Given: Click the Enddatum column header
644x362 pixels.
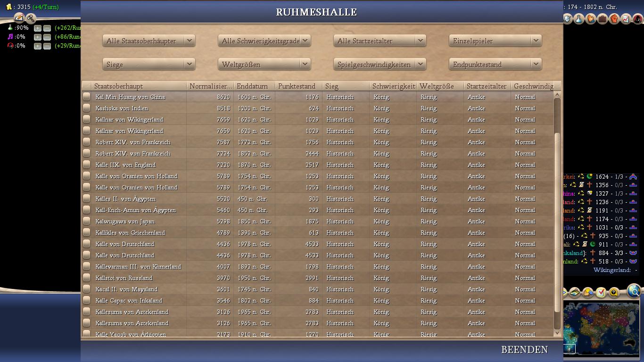Looking at the screenshot, I should [x=254, y=86].
